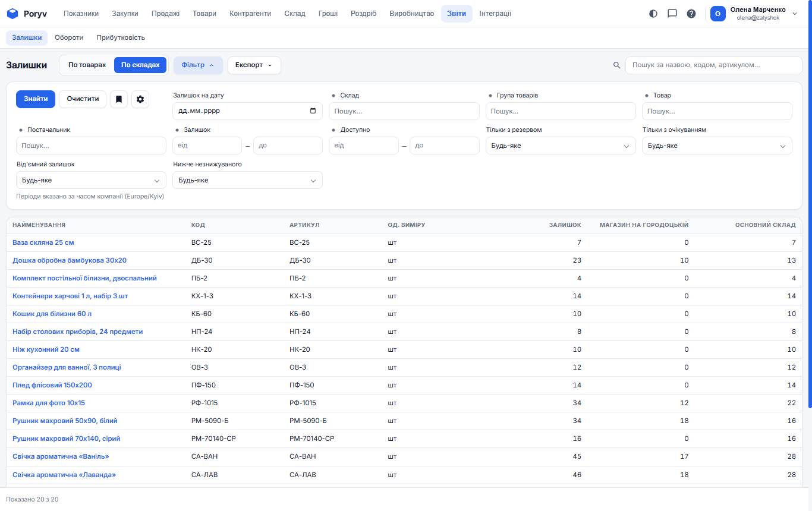Select the По складах view toggle
Screen dimensions: 812x511
click(x=140, y=65)
